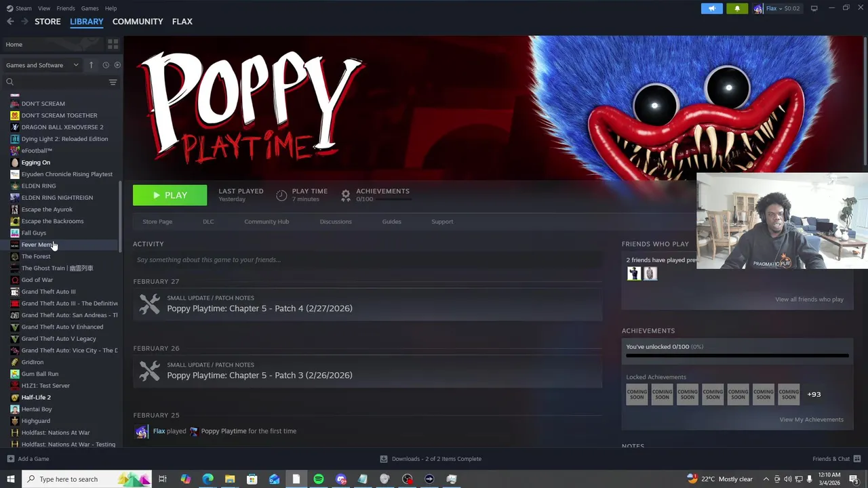Open Microsoft Store from the taskbar
This screenshot has width=868, height=488.
tap(252, 479)
